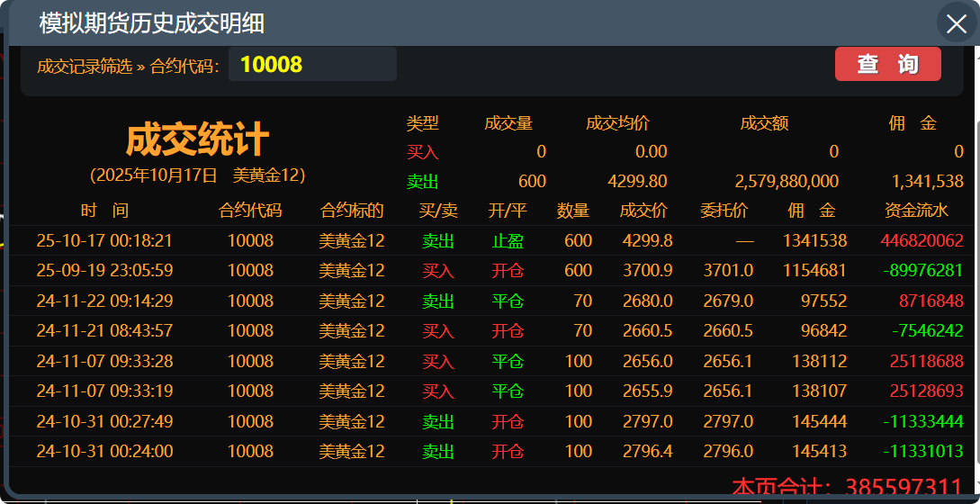
Task: Click the 本页合计 total at the bottom
Action: tap(846, 489)
